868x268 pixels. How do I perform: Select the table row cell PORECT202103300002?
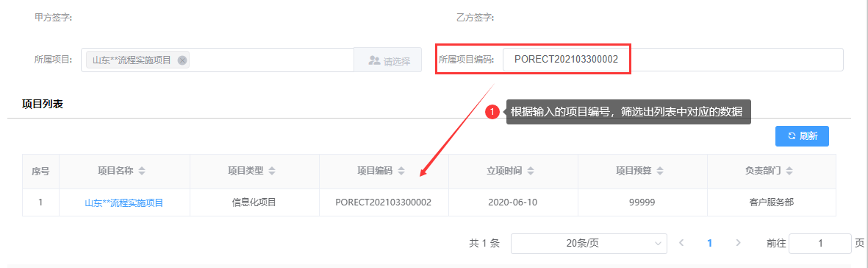click(384, 202)
